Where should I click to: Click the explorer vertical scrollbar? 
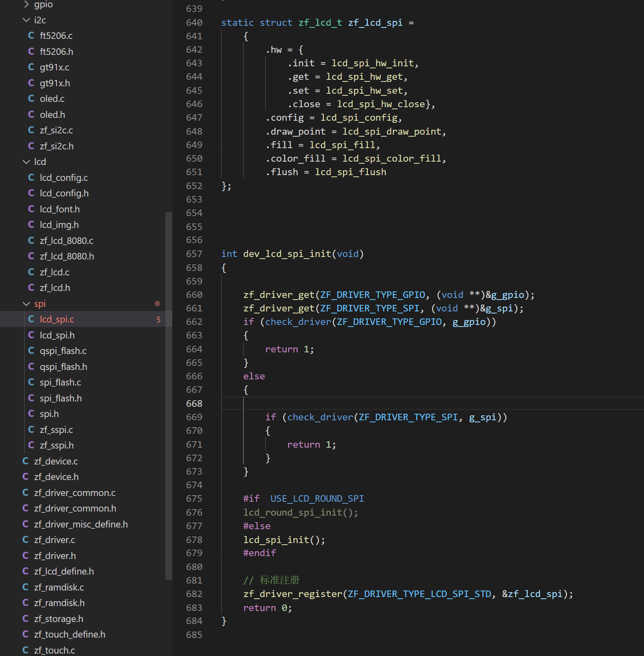169,396
